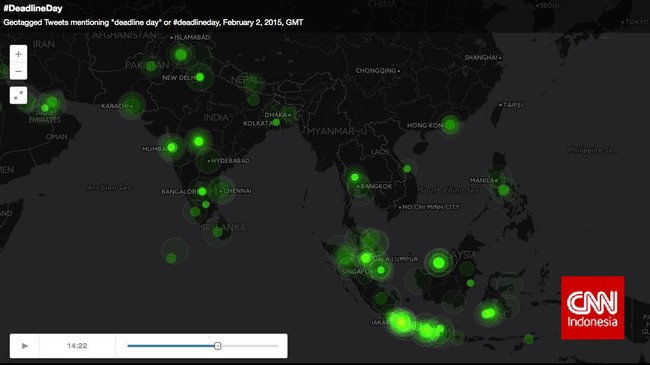The width and height of the screenshot is (650, 365).
Task: Click the green dot at Hong Kong
Action: click(x=451, y=124)
